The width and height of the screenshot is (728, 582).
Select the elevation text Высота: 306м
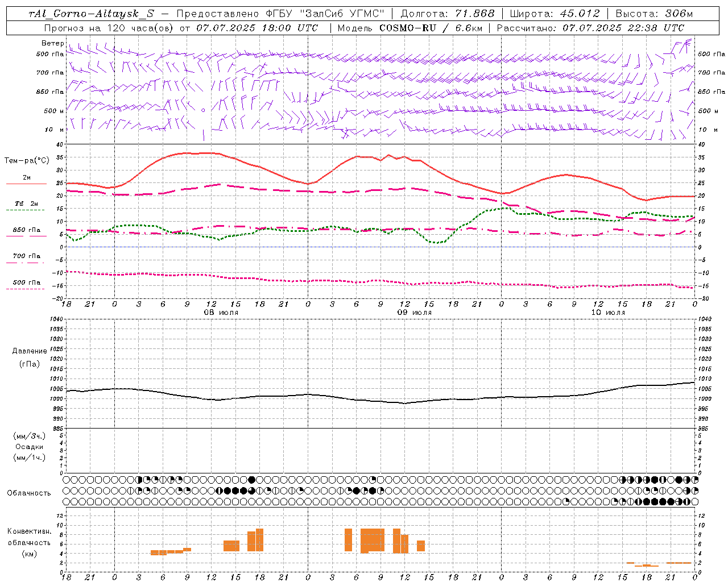pyautogui.click(x=654, y=14)
